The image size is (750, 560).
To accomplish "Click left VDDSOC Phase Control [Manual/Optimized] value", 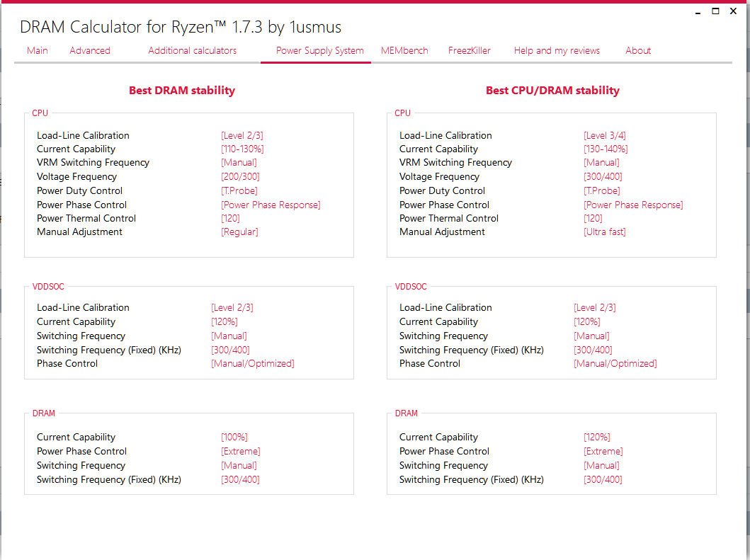I will (253, 364).
